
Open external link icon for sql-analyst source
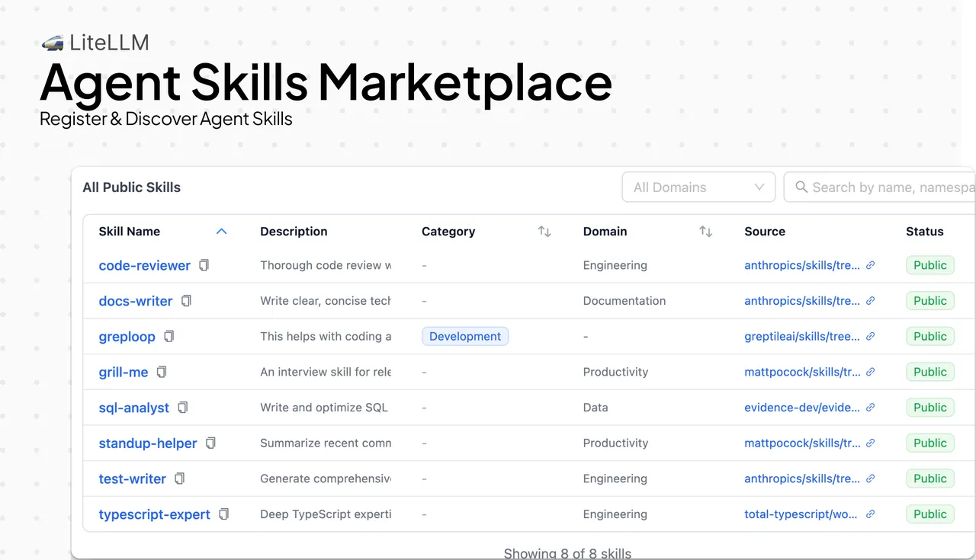[x=871, y=408]
